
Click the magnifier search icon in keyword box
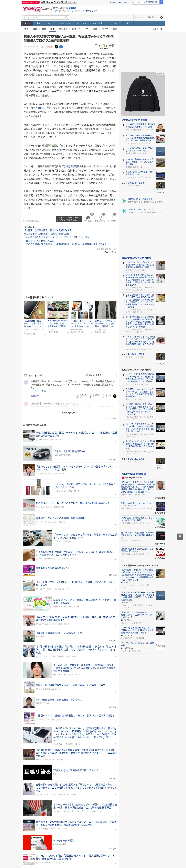tap(66, 18)
